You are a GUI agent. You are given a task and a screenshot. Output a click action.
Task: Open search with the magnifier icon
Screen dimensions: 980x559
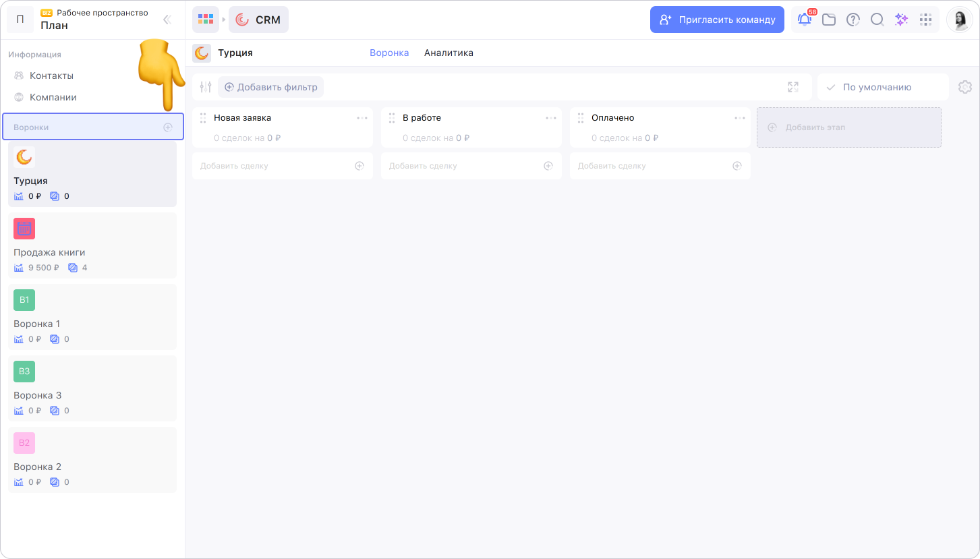click(877, 20)
